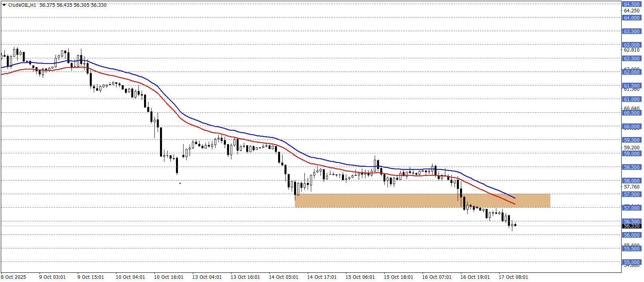Click the 14 Oct 17:01 time label
The width and height of the screenshot is (644, 282).
pos(322,277)
